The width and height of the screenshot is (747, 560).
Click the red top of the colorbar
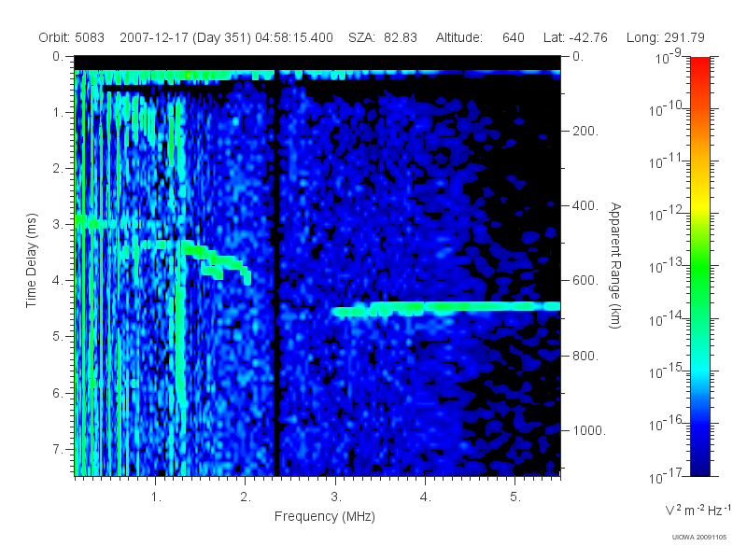coord(700,64)
